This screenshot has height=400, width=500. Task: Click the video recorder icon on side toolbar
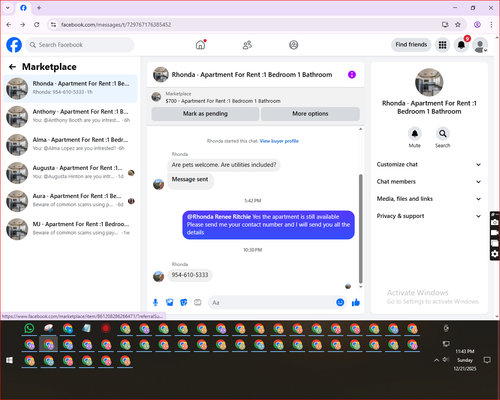point(495,233)
